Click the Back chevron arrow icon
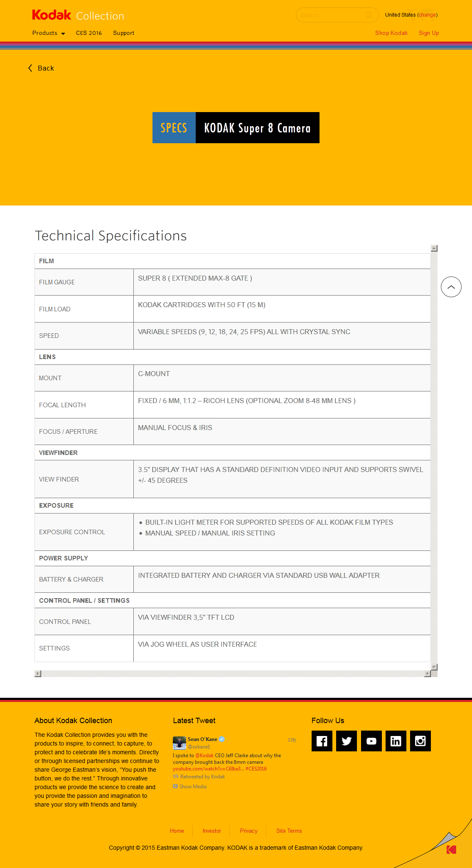Viewport: 472px width, 868px height. (x=30, y=68)
